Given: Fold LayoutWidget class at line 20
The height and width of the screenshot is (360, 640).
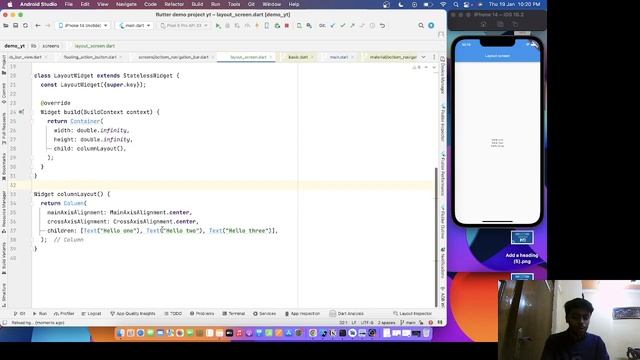Looking at the screenshot, I should click(31, 76).
